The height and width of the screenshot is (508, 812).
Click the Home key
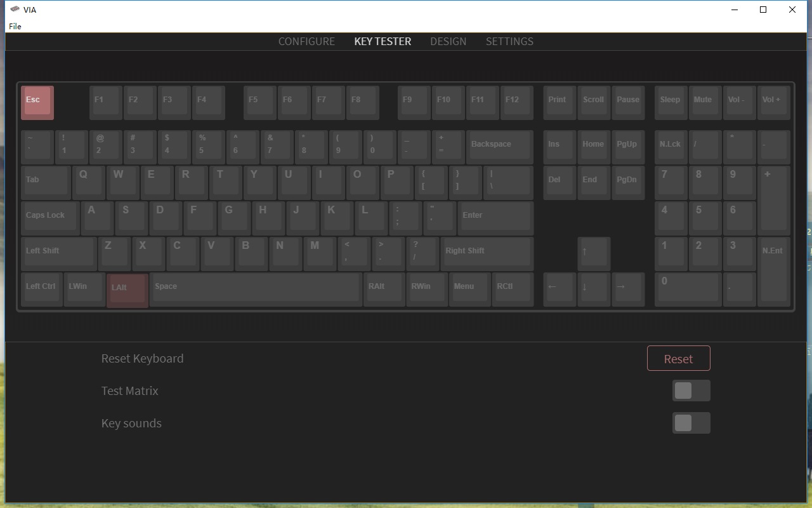click(x=594, y=147)
